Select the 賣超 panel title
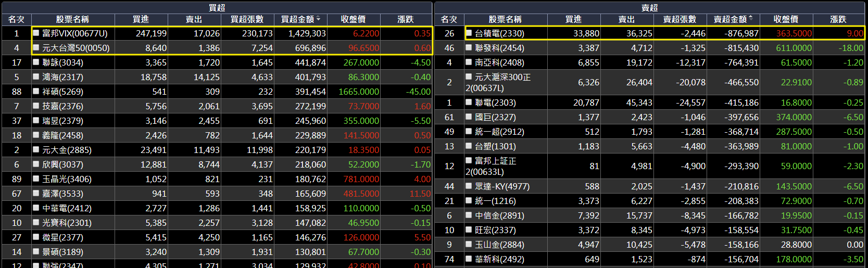868x268 pixels. (649, 8)
